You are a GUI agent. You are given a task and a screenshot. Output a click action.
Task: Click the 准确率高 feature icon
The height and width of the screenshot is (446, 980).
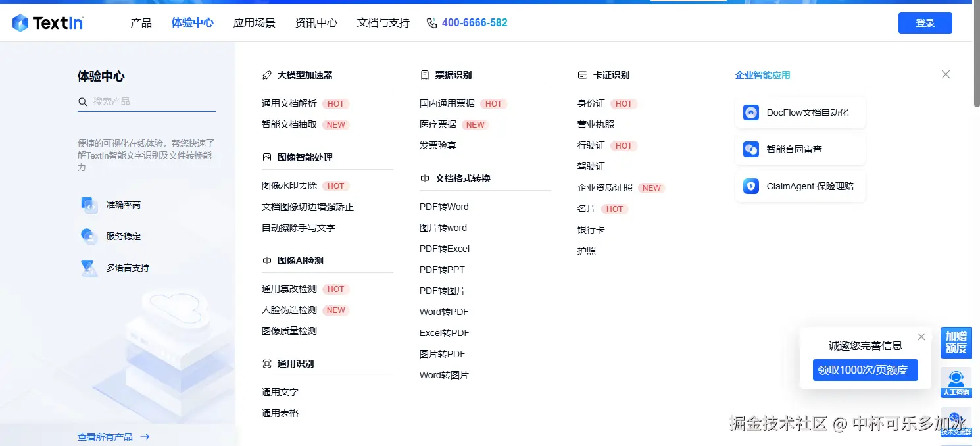coord(89,205)
